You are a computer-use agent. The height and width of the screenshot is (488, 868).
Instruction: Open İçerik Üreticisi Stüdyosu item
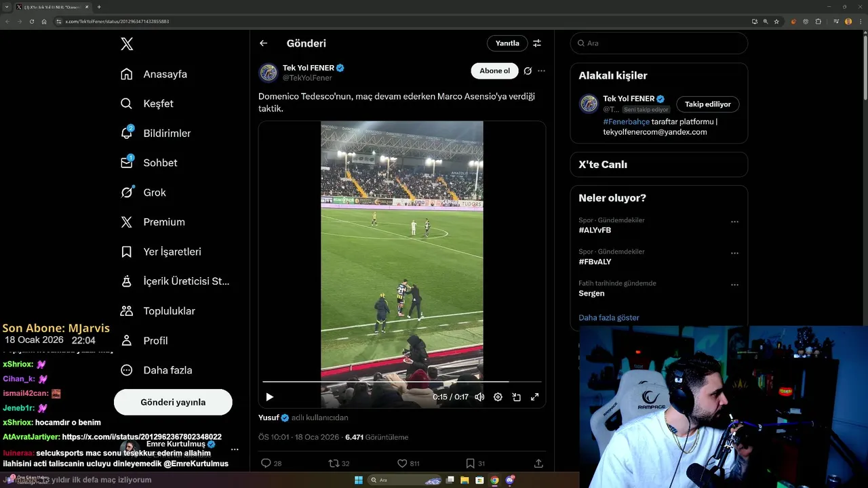(175, 281)
